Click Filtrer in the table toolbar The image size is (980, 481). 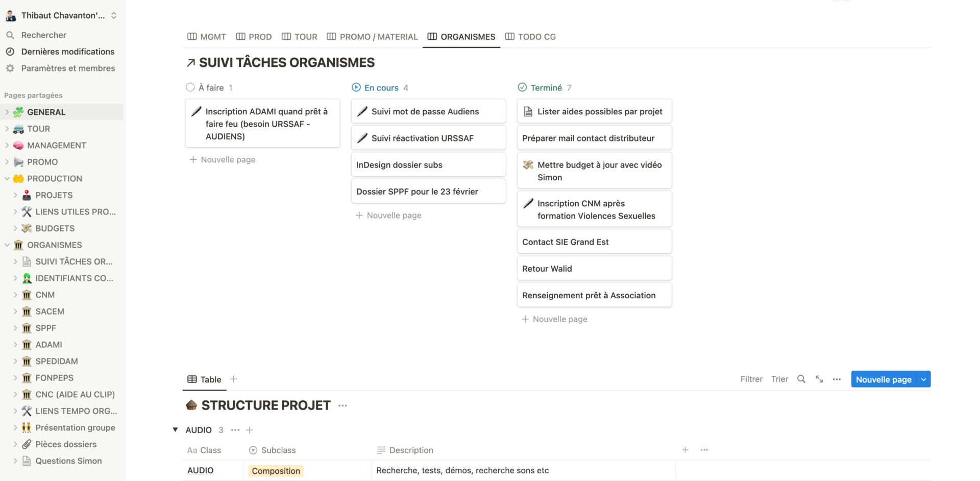click(751, 379)
